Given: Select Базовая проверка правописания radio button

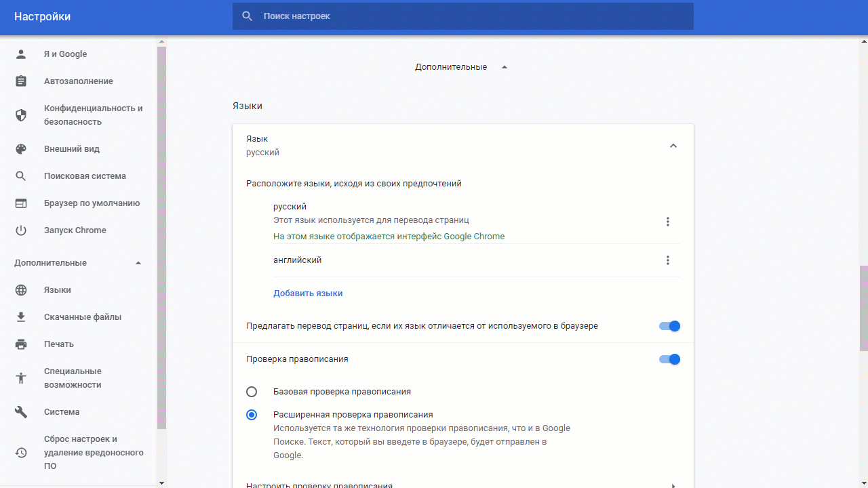Looking at the screenshot, I should point(252,392).
